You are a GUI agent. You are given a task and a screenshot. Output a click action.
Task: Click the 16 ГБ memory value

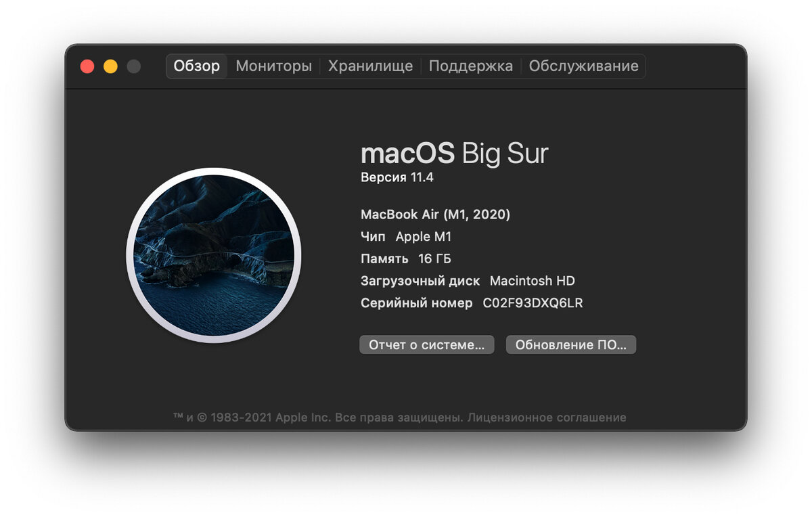434,259
